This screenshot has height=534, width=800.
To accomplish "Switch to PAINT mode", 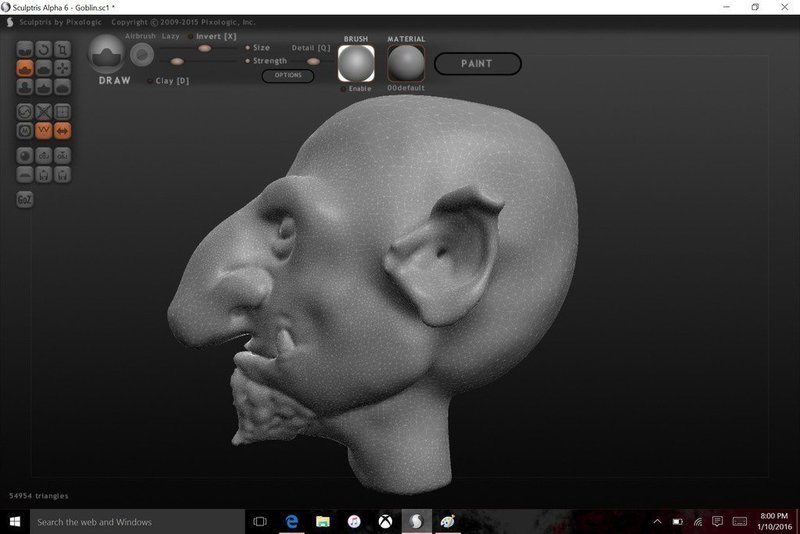I will pos(478,64).
